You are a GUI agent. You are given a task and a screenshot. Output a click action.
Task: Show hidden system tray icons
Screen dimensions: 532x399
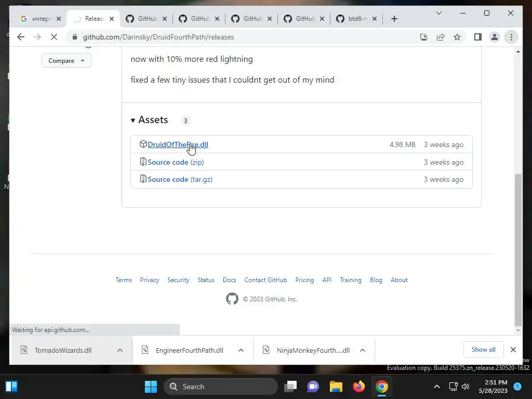pos(436,387)
